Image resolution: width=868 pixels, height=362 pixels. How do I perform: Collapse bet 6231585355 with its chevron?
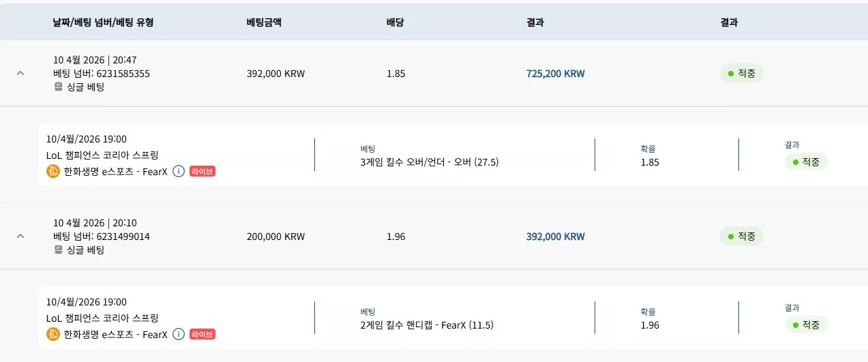20,73
